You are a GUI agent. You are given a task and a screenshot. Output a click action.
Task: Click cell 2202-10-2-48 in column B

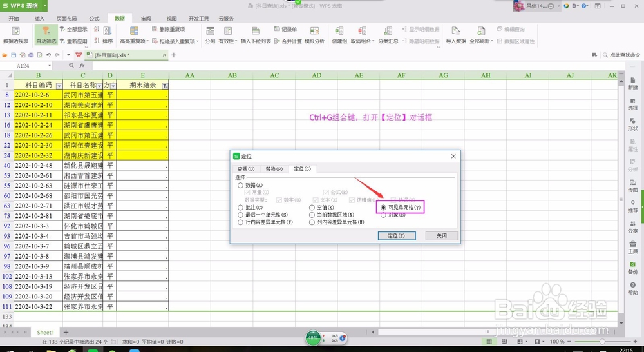38,165
